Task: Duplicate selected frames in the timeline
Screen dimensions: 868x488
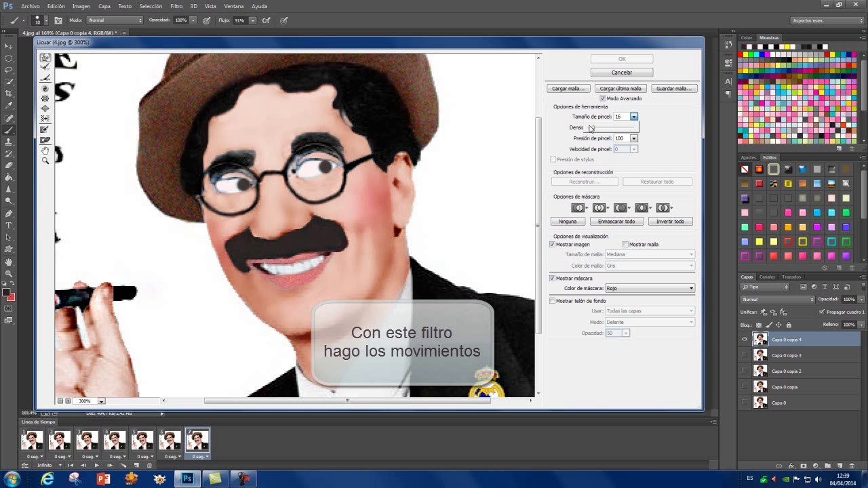Action: (x=137, y=466)
